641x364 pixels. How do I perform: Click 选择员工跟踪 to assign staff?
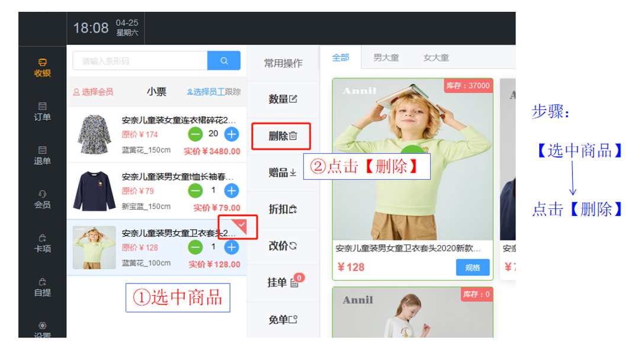pos(214,92)
